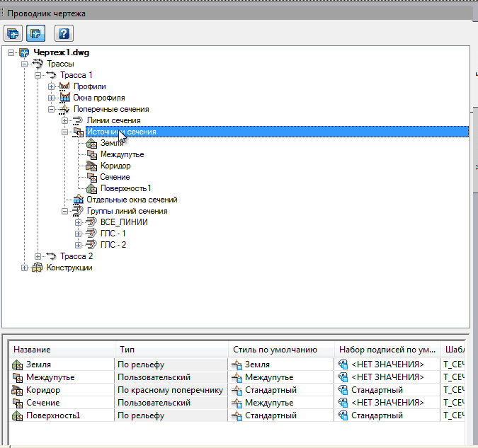Click Стандартный style cell in Коридор row
This screenshot has height=448, width=478.
pyautogui.click(x=271, y=390)
